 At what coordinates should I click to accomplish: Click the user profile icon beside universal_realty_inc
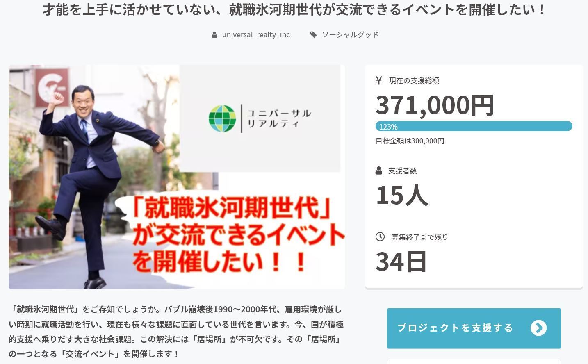(x=214, y=35)
